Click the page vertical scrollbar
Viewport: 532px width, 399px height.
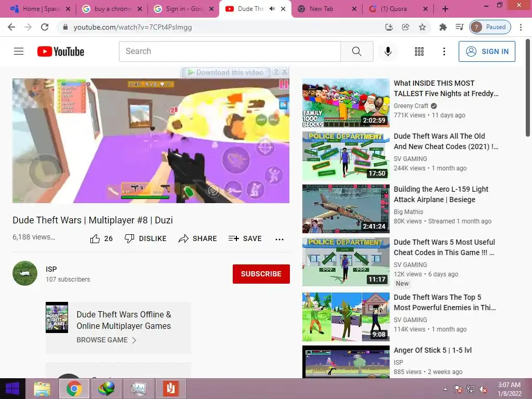[x=528, y=88]
